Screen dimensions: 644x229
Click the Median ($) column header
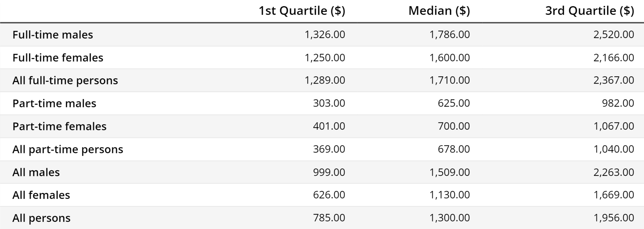439,11
